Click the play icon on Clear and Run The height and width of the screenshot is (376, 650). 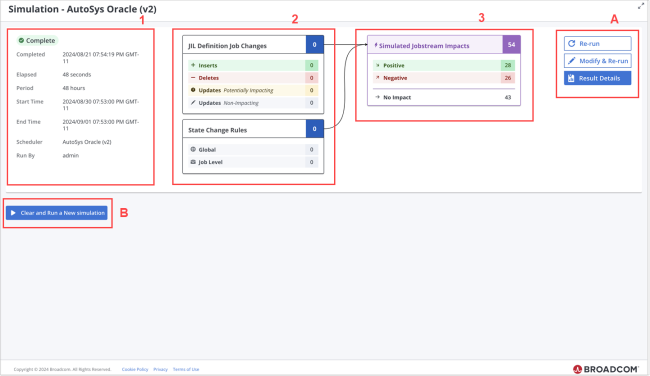pos(13,213)
